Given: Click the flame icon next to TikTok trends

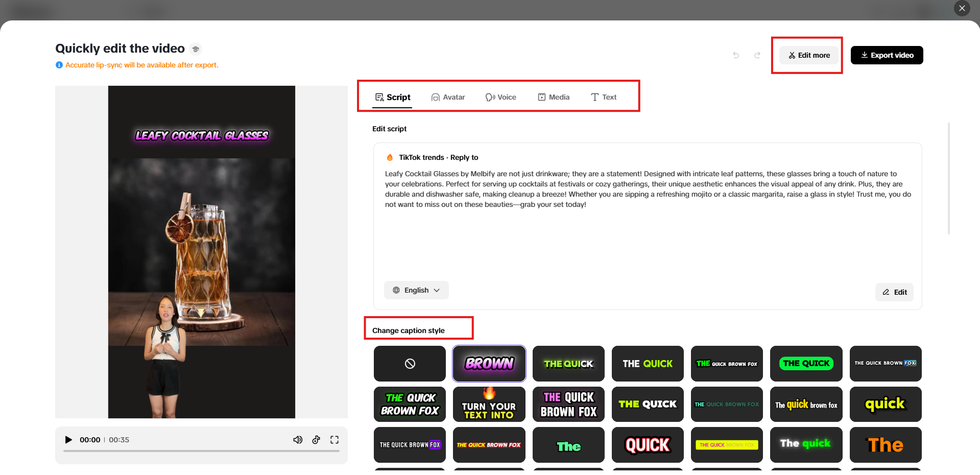Looking at the screenshot, I should pyautogui.click(x=390, y=157).
